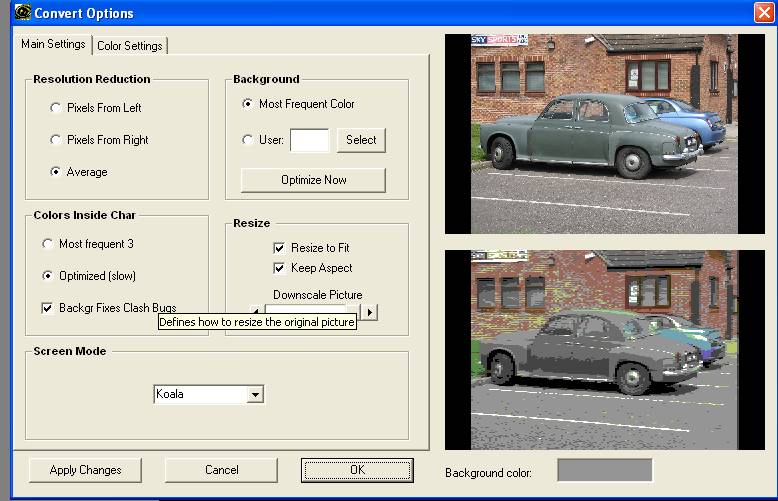This screenshot has height=501, width=778.
Task: Switch to the Color Settings tab
Action: [130, 46]
